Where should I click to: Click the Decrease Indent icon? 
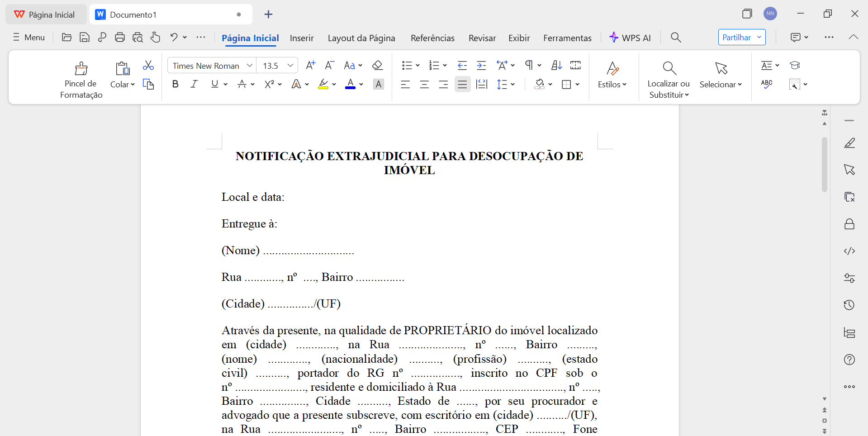click(462, 66)
